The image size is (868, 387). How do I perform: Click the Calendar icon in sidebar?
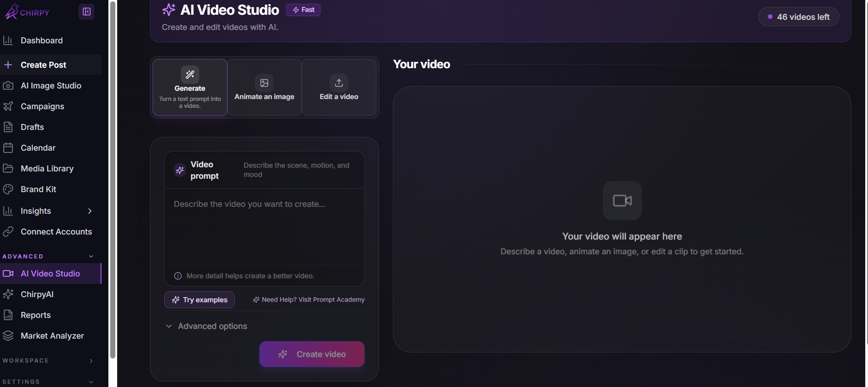tap(8, 147)
